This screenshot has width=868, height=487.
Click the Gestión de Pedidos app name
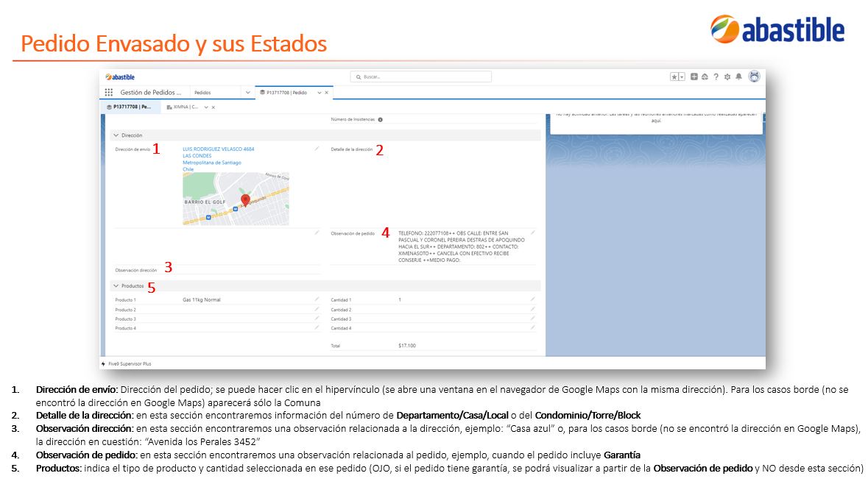point(151,93)
